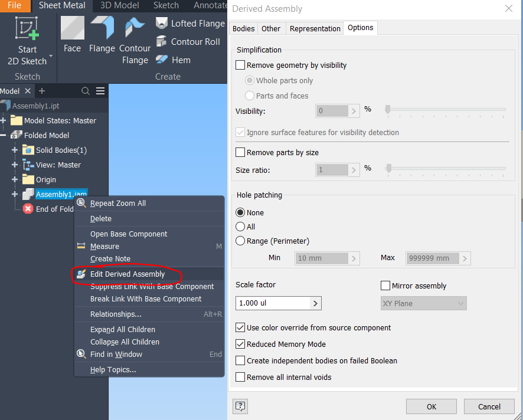Collapse the Folded Model node
523x420 pixels.
pos(3,135)
